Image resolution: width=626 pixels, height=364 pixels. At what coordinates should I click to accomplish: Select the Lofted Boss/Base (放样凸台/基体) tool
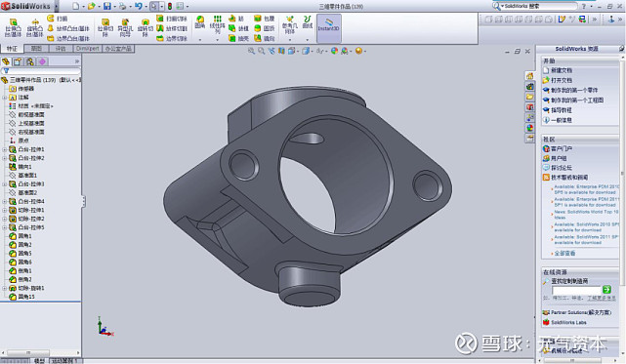pos(68,28)
